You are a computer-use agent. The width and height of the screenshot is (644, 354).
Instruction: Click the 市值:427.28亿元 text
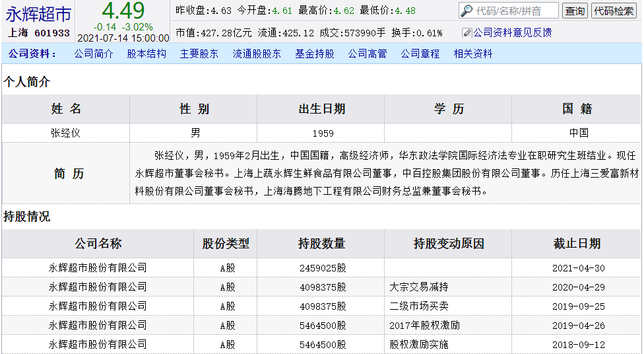click(x=214, y=33)
